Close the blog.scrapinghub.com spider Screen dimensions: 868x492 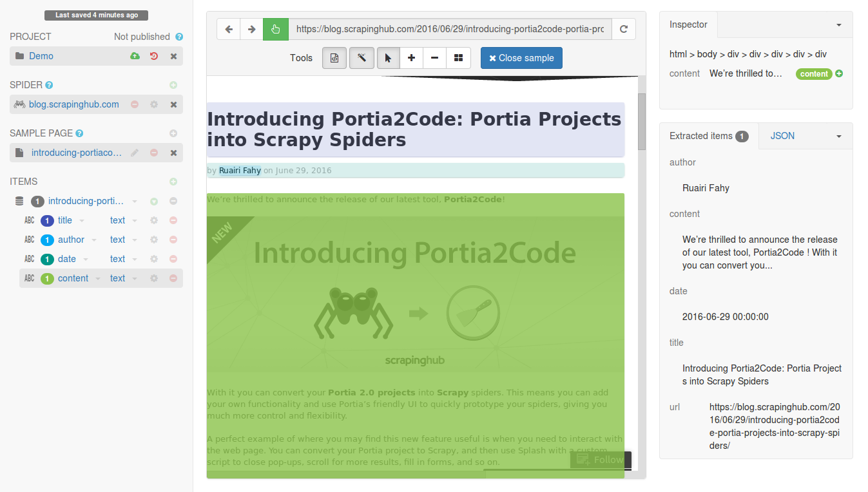point(173,104)
